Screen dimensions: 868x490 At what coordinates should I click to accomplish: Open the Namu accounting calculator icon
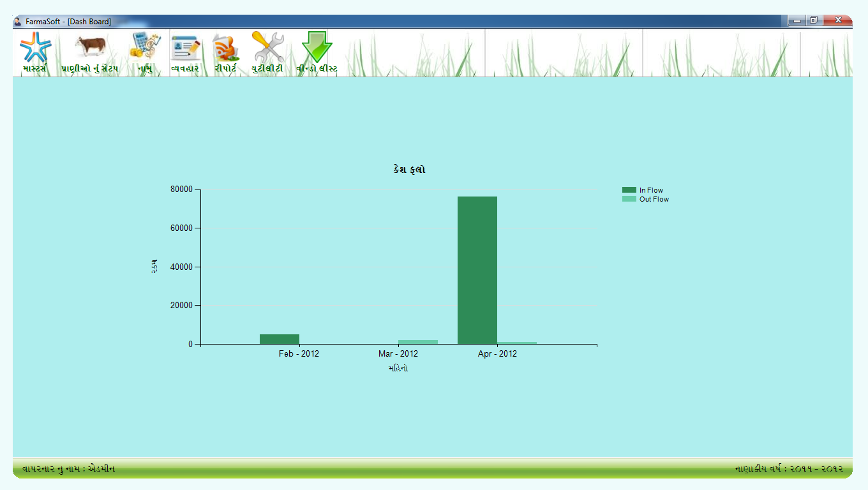tap(144, 45)
